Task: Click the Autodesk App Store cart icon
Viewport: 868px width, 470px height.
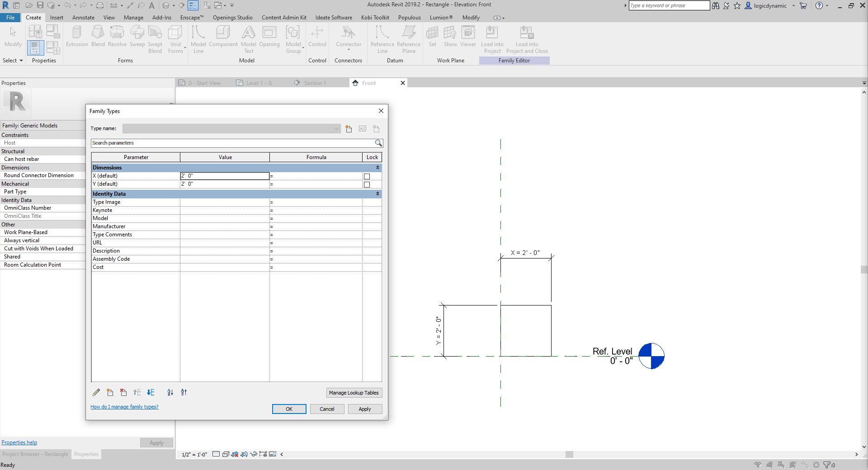Action: tap(803, 5)
